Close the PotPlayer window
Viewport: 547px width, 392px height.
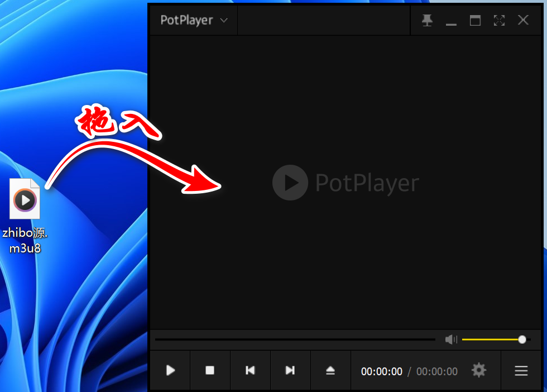point(523,20)
